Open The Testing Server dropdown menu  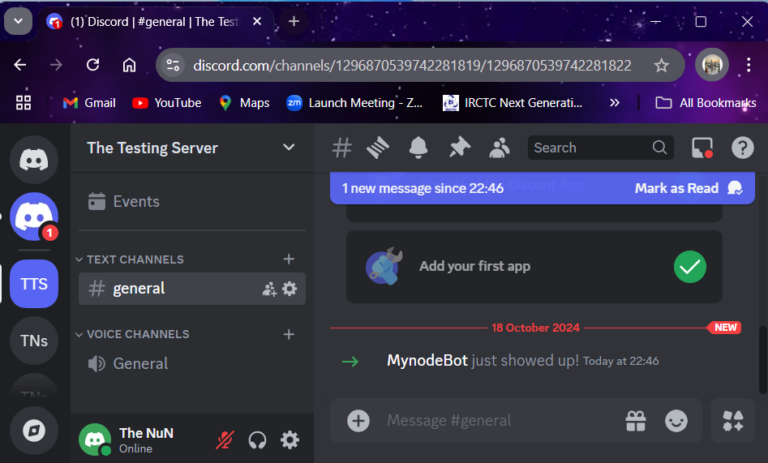point(289,147)
